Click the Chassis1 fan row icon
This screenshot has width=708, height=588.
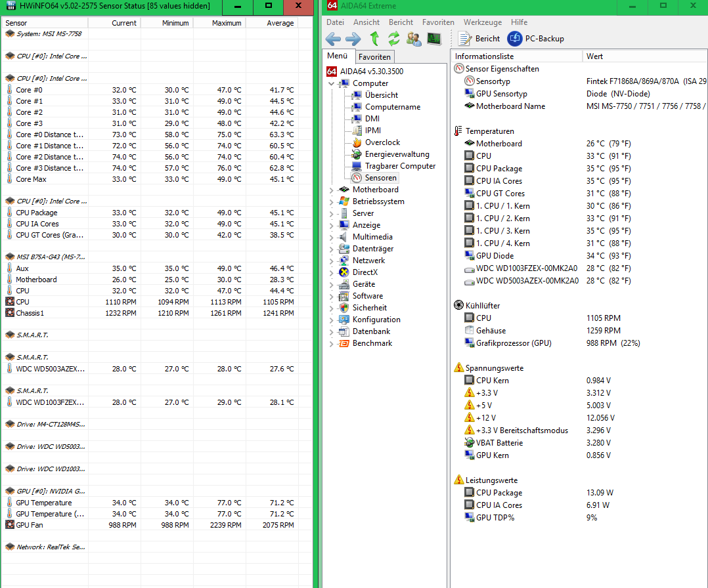(9, 313)
